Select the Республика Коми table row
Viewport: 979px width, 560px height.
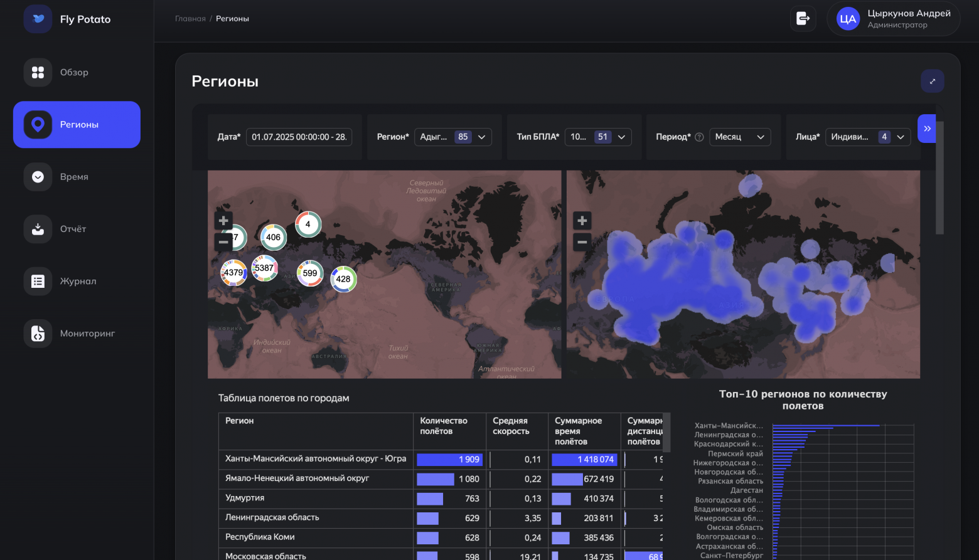[441, 537]
